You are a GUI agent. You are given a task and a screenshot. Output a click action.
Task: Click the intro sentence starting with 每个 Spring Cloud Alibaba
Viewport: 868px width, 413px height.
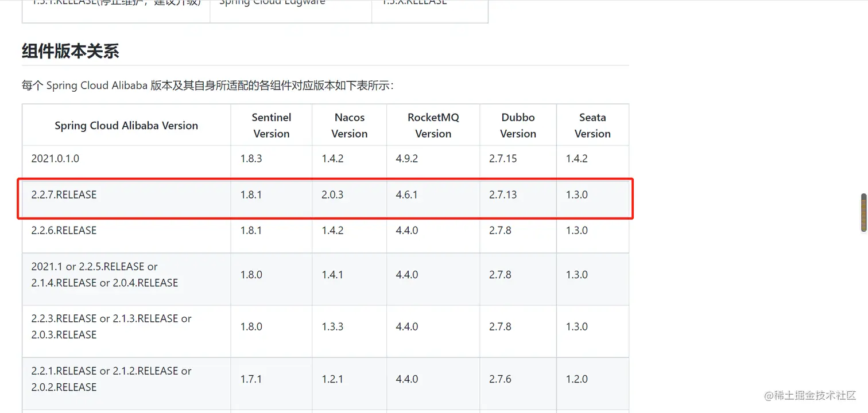pyautogui.click(x=208, y=85)
